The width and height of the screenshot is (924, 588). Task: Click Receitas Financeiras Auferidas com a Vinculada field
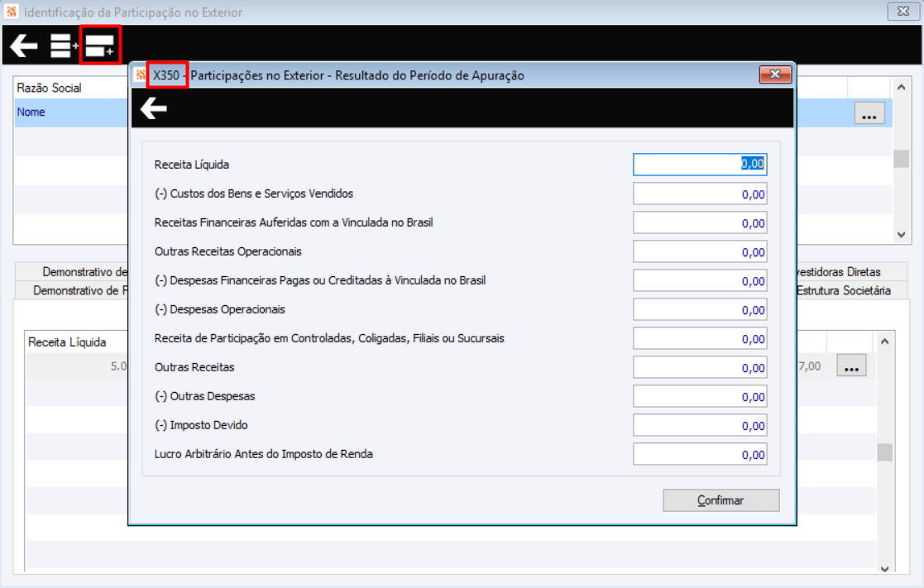tap(700, 222)
